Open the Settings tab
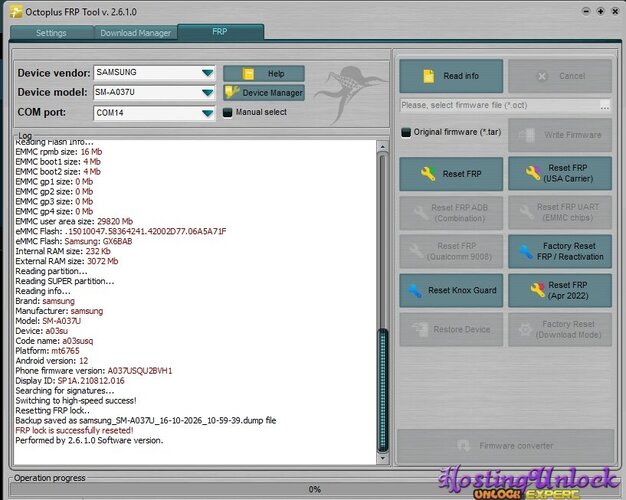The height and width of the screenshot is (500, 626). [52, 33]
